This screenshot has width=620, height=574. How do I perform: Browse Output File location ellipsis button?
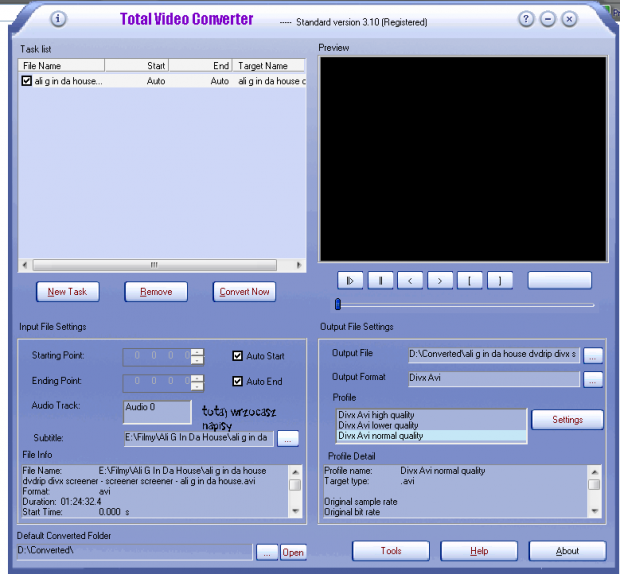(x=593, y=355)
